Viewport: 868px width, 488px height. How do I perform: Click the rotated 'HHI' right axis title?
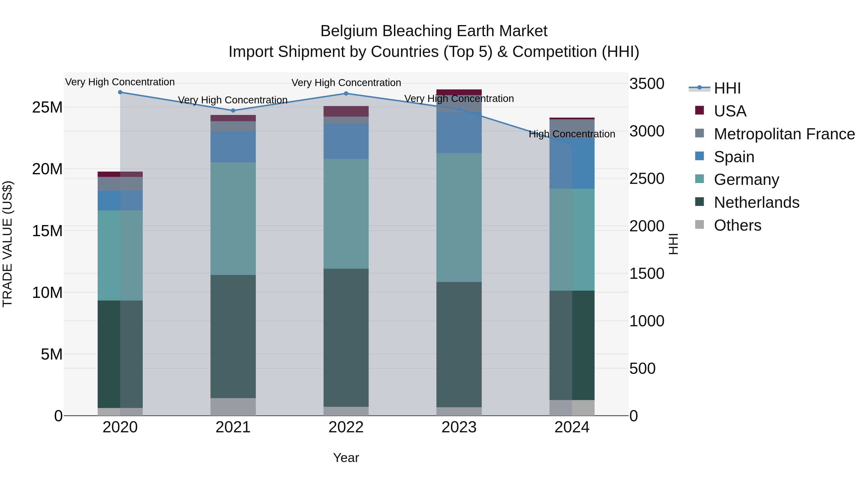click(x=673, y=244)
